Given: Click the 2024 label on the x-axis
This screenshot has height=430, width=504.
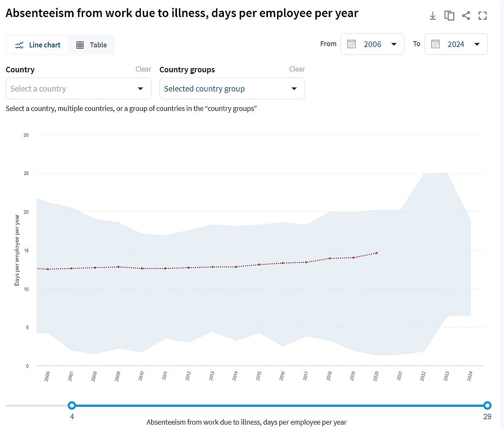Looking at the screenshot, I should pos(470,375).
